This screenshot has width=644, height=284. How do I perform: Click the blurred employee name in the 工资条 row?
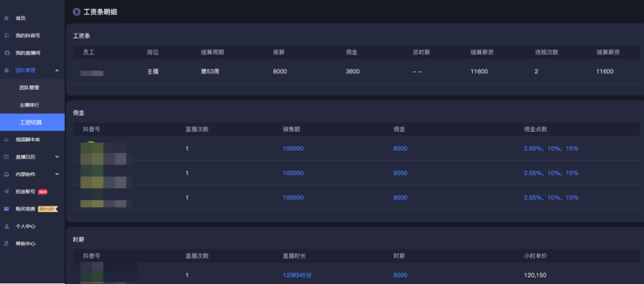pyautogui.click(x=92, y=73)
